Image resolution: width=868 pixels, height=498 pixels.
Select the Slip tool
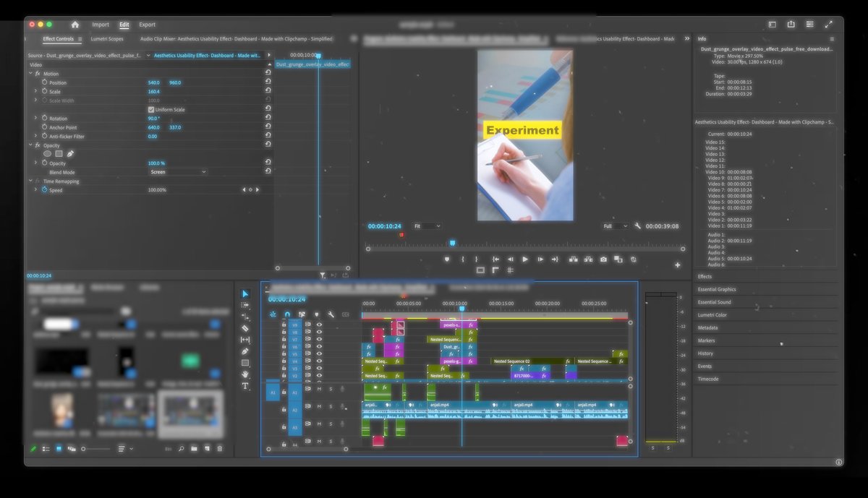pos(245,340)
